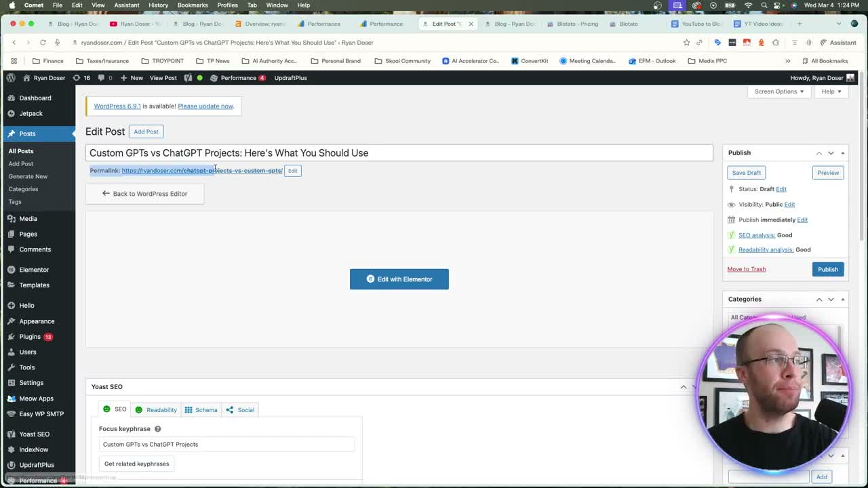Open Categories under Posts in the sidebar
Image resolution: width=868 pixels, height=488 pixels.
23,189
